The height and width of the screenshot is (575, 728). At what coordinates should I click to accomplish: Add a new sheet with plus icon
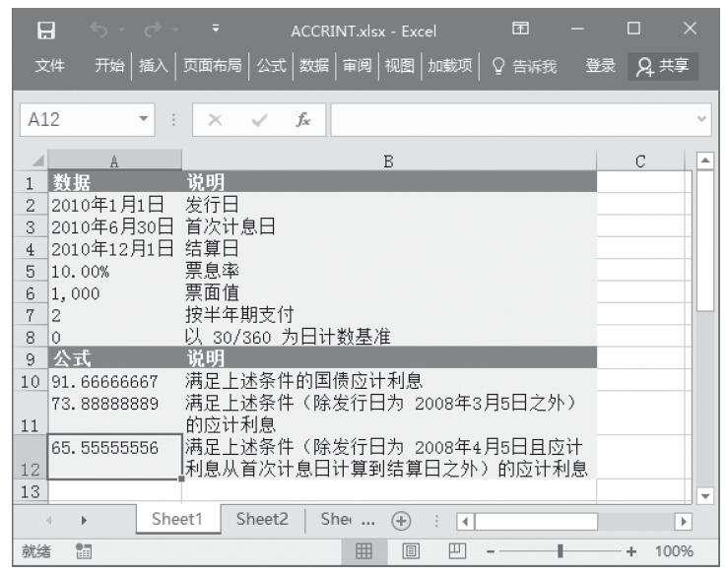coord(403,521)
